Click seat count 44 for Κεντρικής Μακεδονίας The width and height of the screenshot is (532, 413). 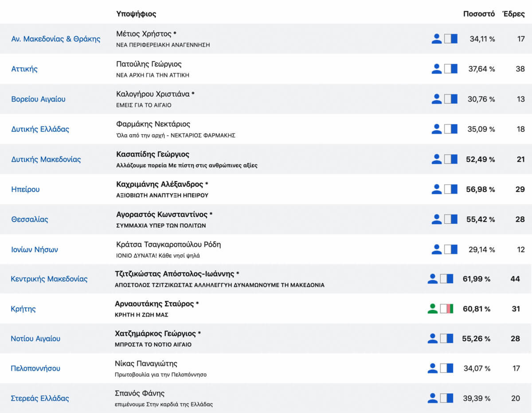tap(515, 279)
